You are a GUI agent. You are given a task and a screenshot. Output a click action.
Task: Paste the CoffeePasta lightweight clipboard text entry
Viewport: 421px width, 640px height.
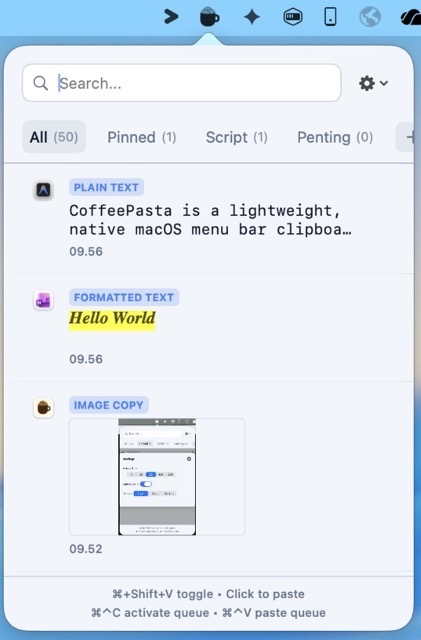point(210,220)
